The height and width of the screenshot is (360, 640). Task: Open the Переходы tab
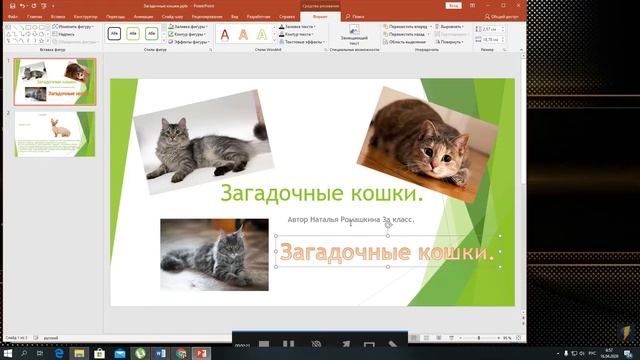(x=116, y=17)
